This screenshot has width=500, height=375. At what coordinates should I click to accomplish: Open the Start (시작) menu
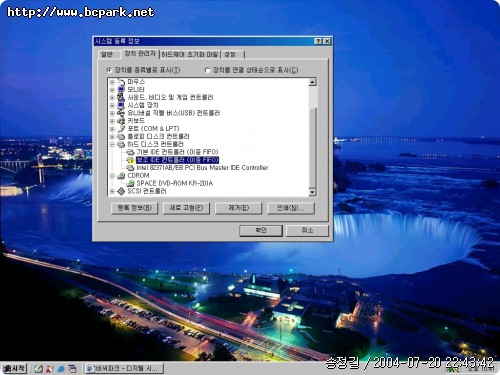[14, 368]
